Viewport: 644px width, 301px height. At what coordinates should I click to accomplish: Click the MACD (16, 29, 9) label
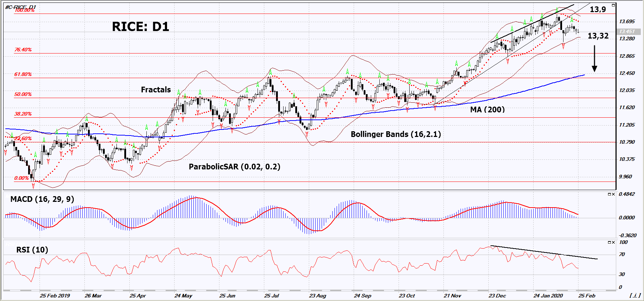click(42, 199)
